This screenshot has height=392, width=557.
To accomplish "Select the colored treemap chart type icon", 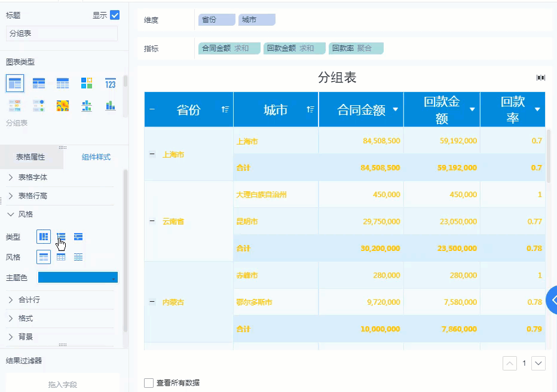I will click(87, 84).
